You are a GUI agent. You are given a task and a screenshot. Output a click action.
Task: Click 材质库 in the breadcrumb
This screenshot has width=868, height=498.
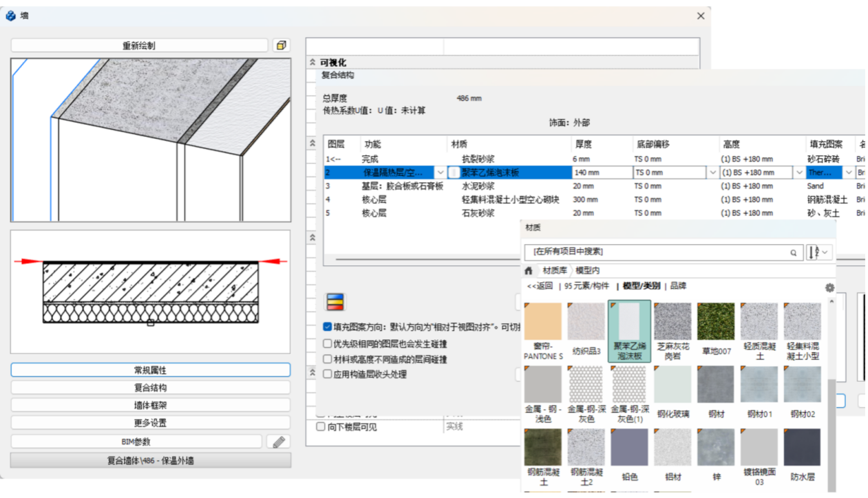pyautogui.click(x=554, y=270)
